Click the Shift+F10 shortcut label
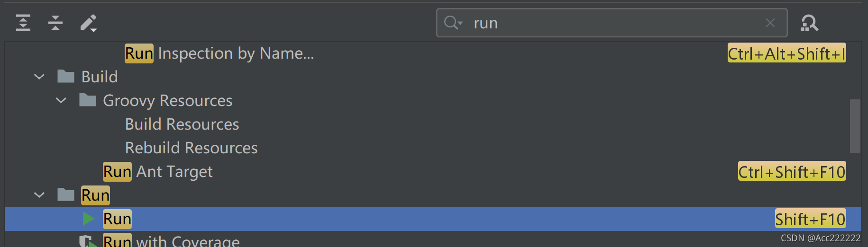 tap(810, 219)
